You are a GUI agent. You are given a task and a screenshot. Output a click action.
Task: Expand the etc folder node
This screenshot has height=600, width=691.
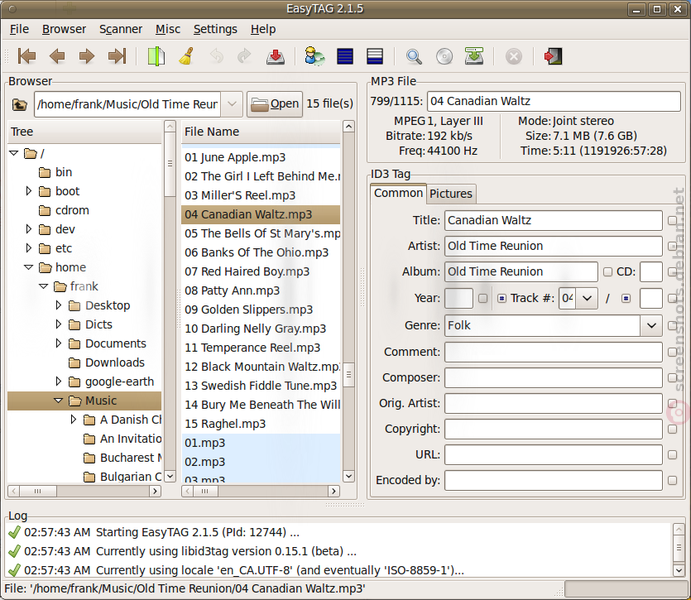(x=29, y=248)
